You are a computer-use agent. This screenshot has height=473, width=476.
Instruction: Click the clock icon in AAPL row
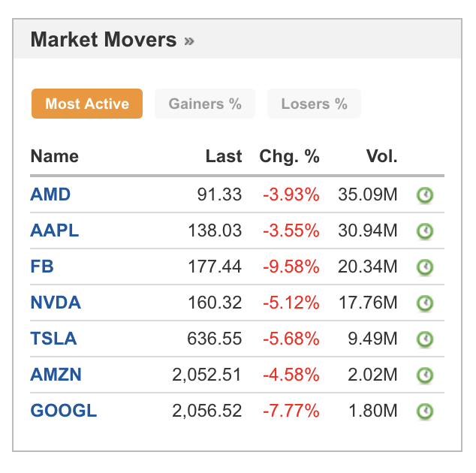click(425, 231)
